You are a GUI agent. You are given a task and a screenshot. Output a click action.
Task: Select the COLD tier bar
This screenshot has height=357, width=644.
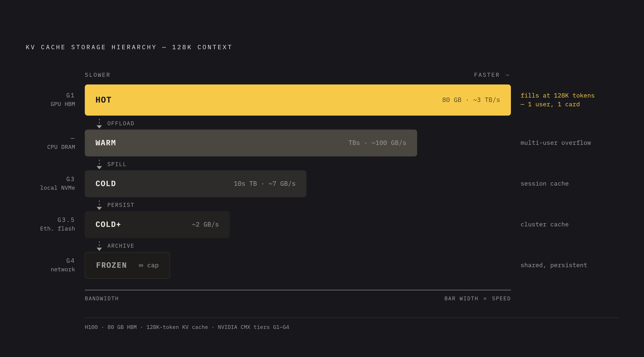pos(196,184)
